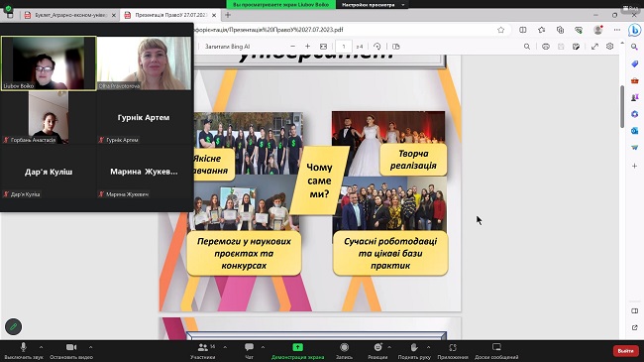Image resolution: width=644 pixels, height=362 pixels.
Task: Add page to favorites with star icon
Action: (x=500, y=30)
